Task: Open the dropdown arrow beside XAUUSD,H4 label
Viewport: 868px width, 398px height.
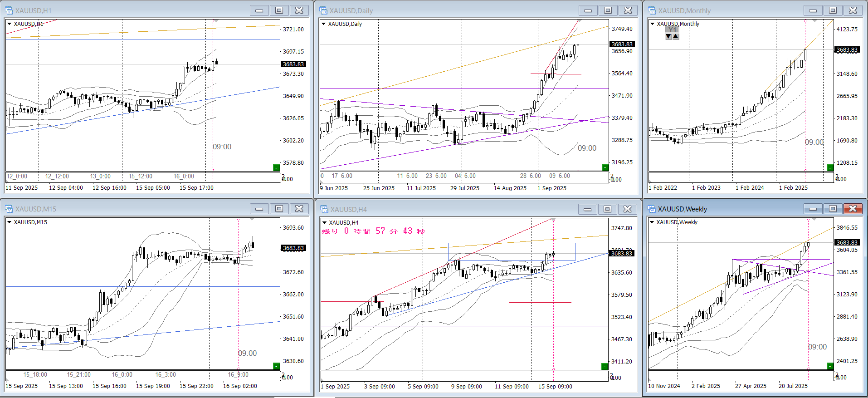Action: (324, 222)
